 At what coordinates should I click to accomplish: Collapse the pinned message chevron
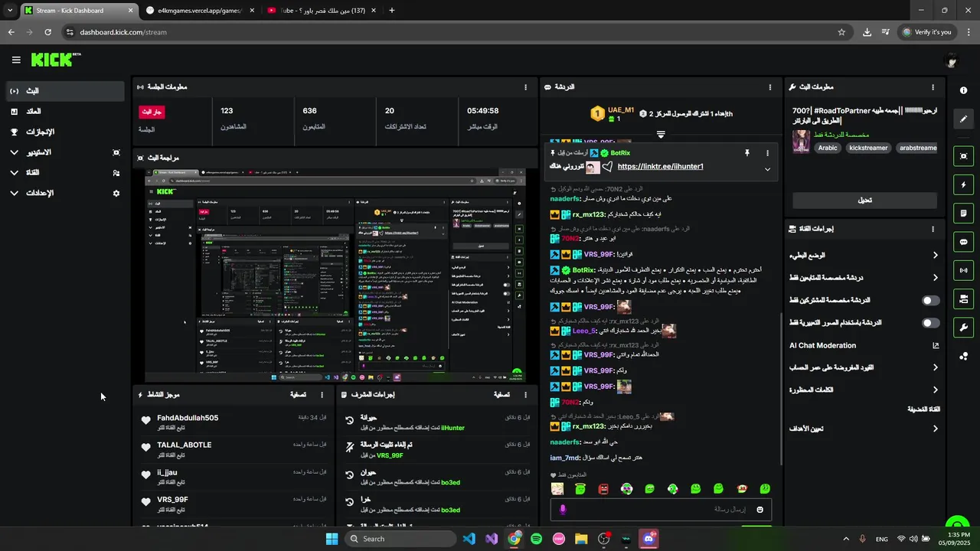(x=767, y=169)
